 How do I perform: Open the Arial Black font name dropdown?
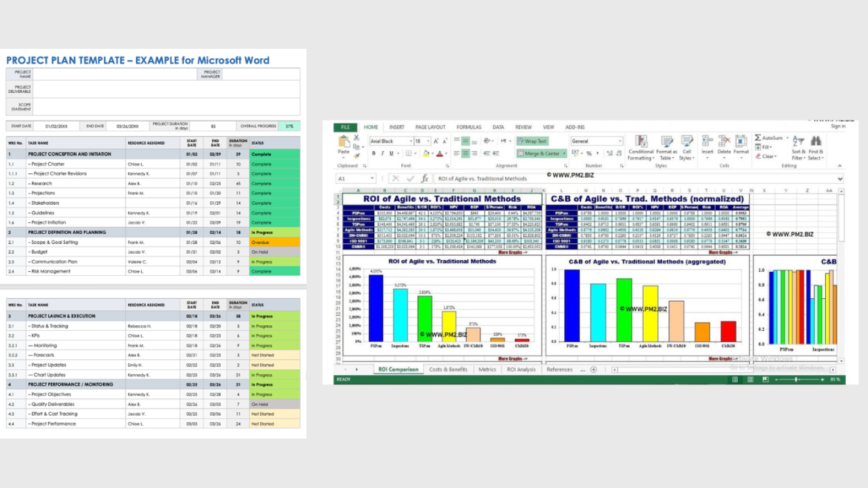411,141
